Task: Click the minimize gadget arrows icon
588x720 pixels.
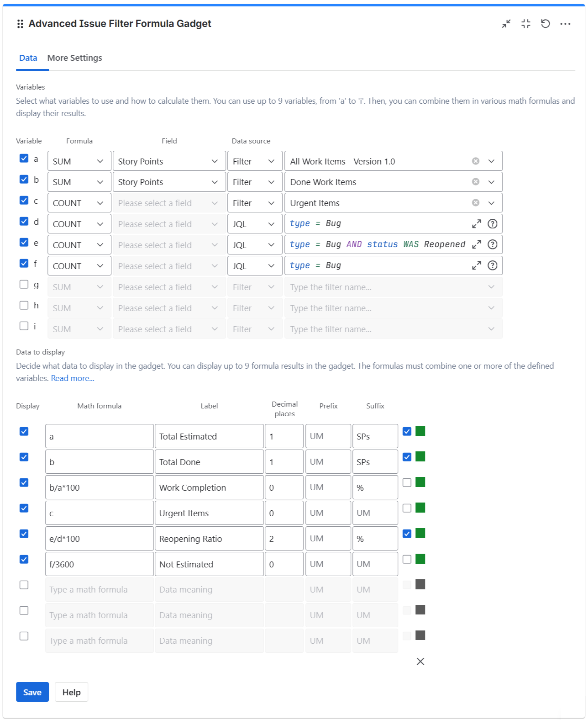Action: [506, 24]
